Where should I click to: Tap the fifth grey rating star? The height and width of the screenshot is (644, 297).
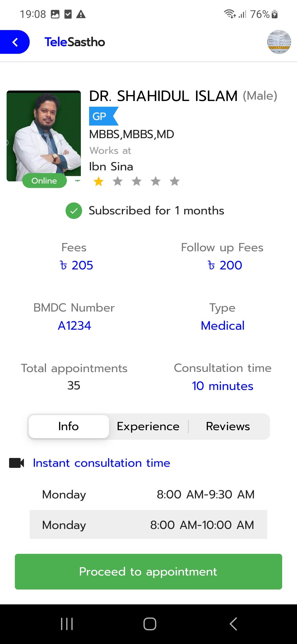point(175,181)
